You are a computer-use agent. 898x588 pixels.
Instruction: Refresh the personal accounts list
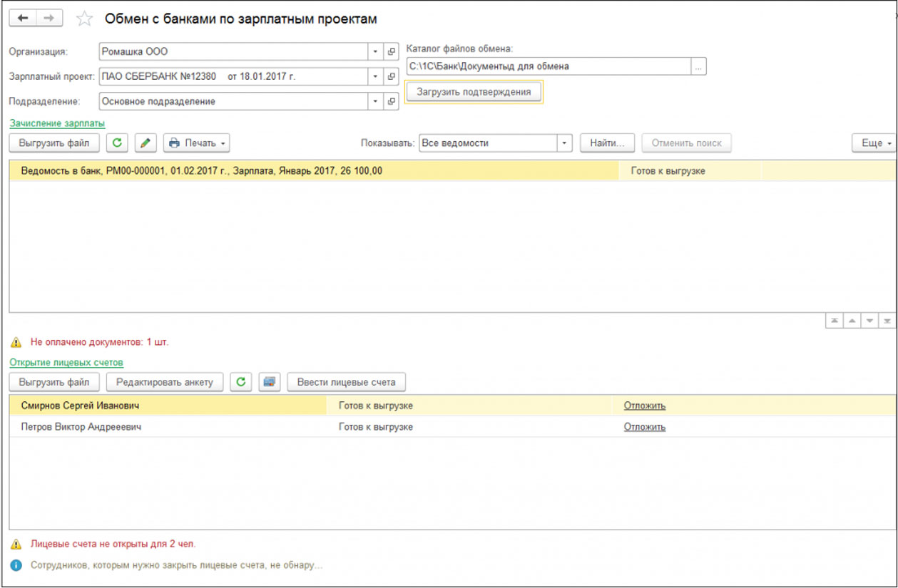241,382
